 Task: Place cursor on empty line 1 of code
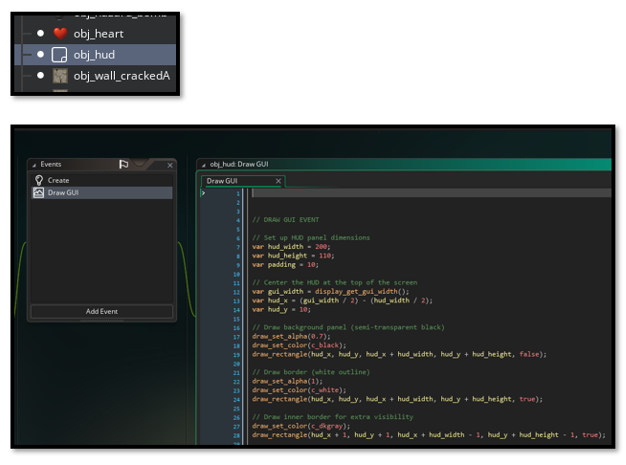pyautogui.click(x=400, y=193)
